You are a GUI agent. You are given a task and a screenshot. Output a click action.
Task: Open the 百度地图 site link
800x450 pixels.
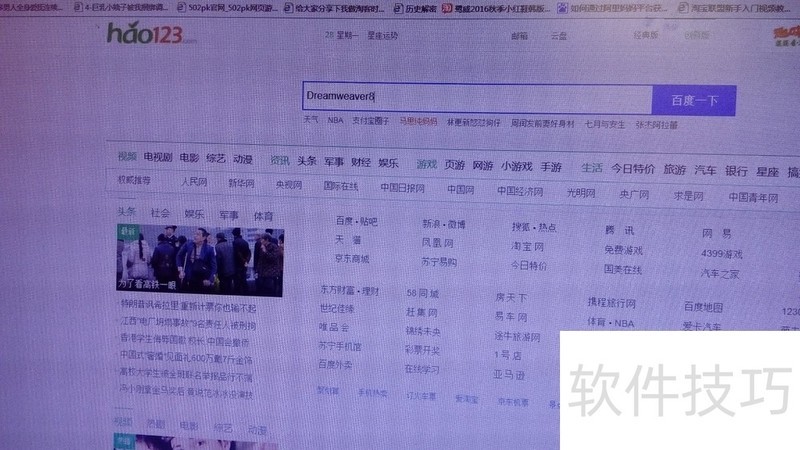pos(704,307)
